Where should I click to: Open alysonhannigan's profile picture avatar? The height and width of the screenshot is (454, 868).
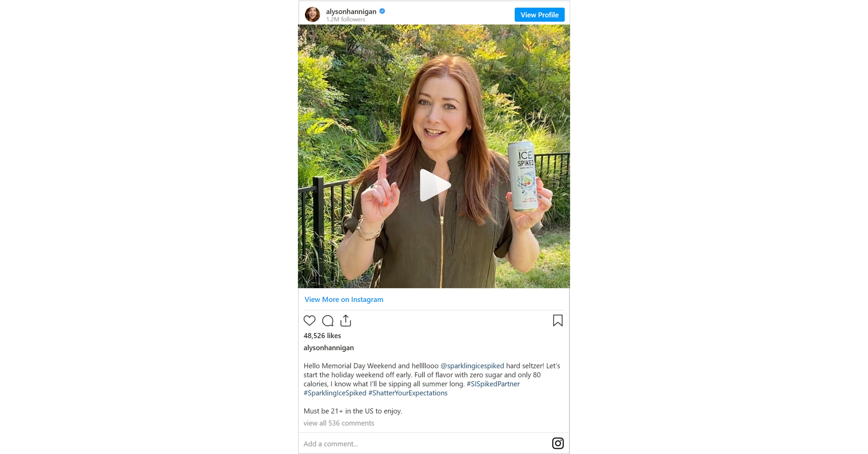tap(312, 14)
